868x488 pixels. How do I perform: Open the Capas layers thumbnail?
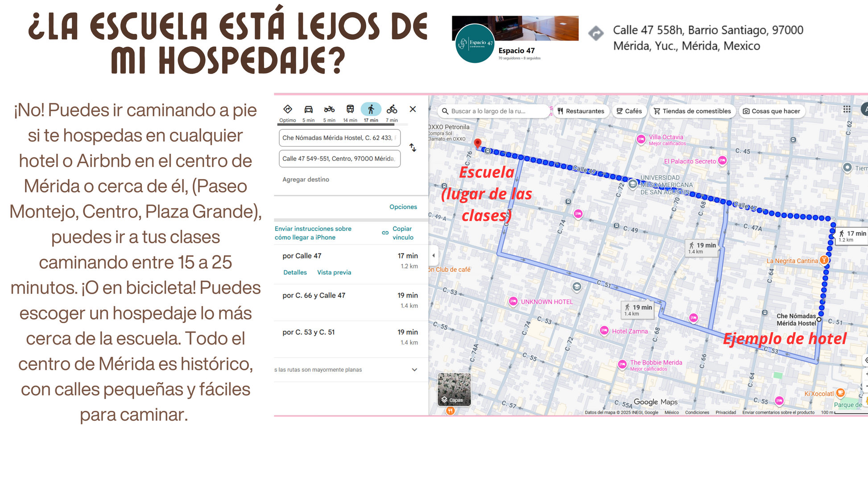tap(454, 389)
